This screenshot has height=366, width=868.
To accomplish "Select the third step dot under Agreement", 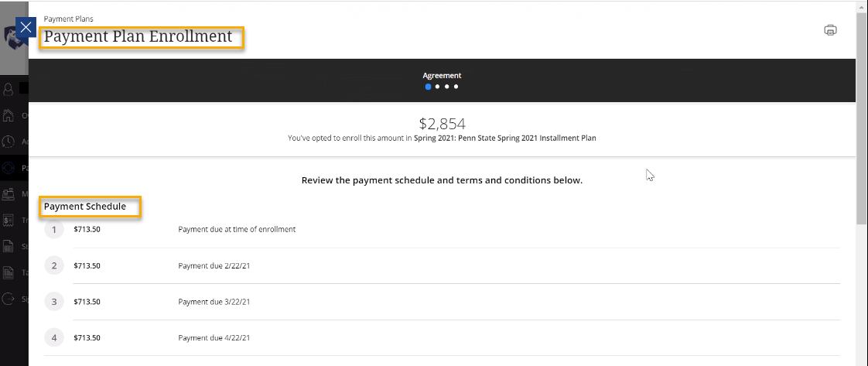I will coord(446,87).
